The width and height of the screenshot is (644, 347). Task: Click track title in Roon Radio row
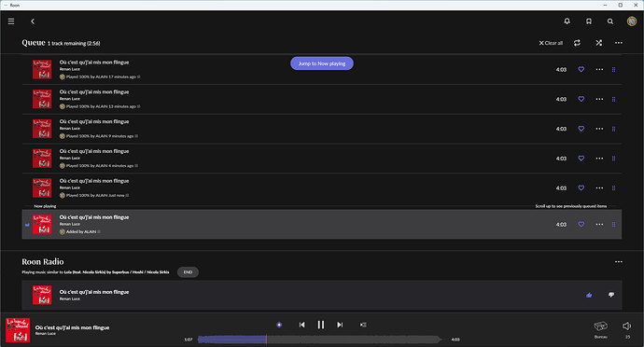tap(94, 292)
